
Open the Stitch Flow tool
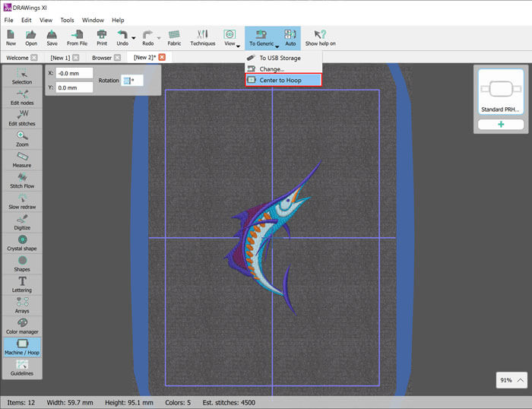point(22,180)
